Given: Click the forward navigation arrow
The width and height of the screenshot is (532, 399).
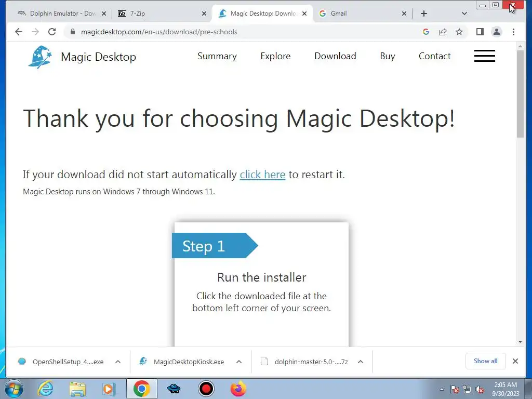Looking at the screenshot, I should [x=35, y=32].
